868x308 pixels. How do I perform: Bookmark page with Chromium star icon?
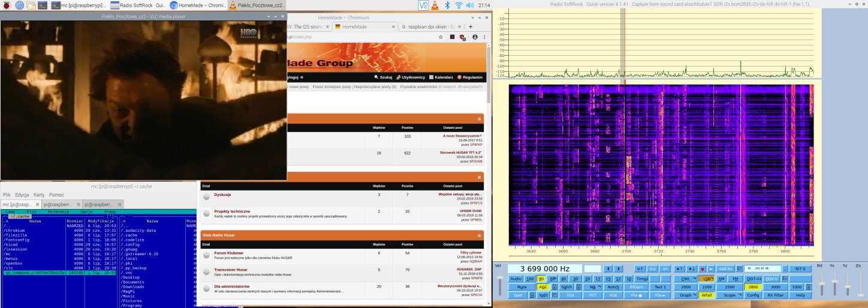[x=441, y=37]
